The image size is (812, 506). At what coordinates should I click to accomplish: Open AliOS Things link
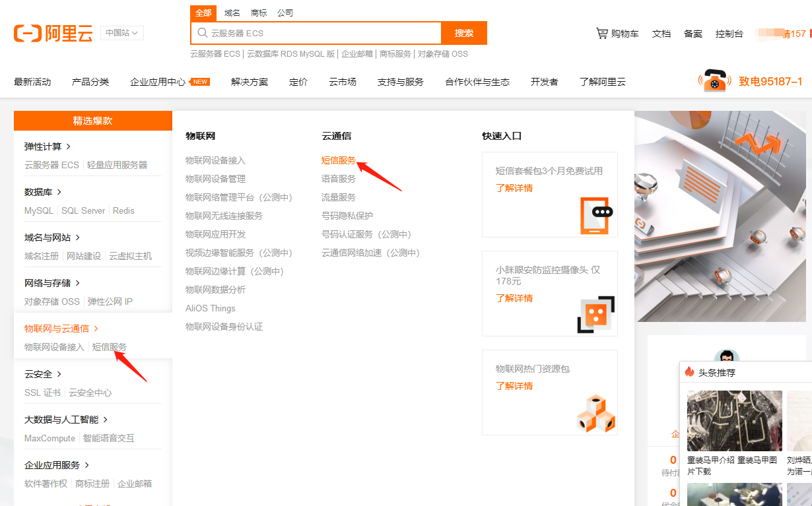(211, 308)
